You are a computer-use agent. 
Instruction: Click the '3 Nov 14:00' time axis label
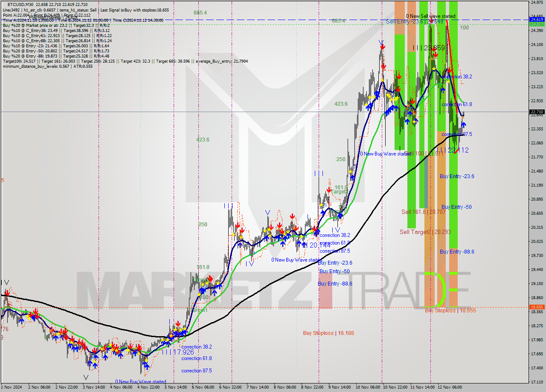pyautogui.click(x=93, y=387)
